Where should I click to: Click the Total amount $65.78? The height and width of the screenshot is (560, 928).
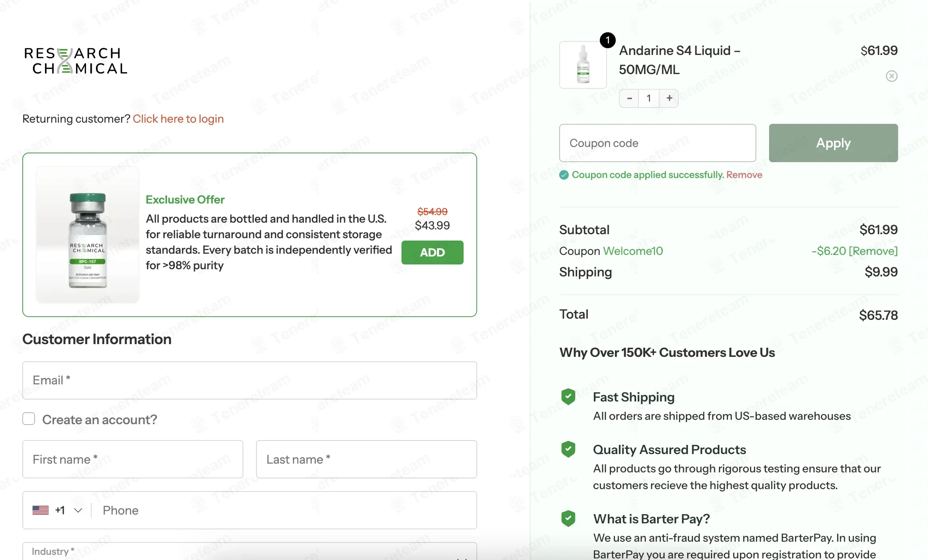878,315
